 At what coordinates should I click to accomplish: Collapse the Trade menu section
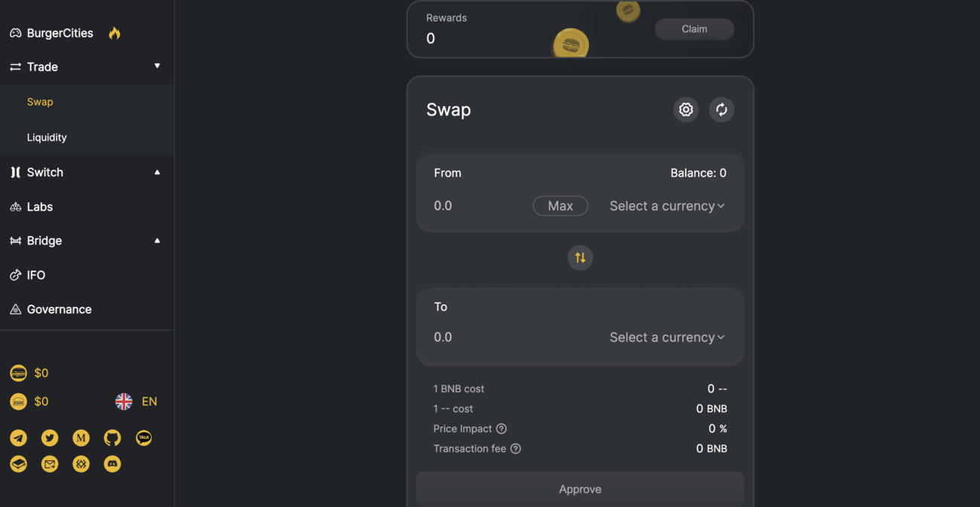tap(87, 66)
